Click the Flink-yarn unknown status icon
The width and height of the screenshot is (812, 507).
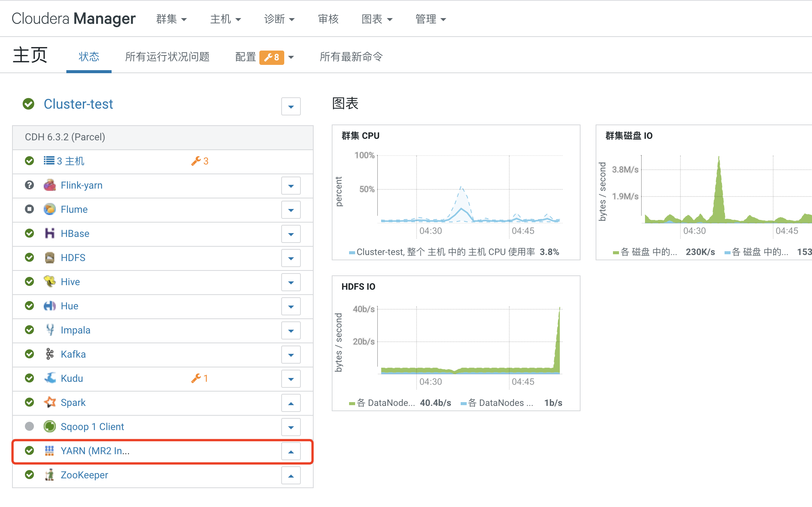coord(29,185)
